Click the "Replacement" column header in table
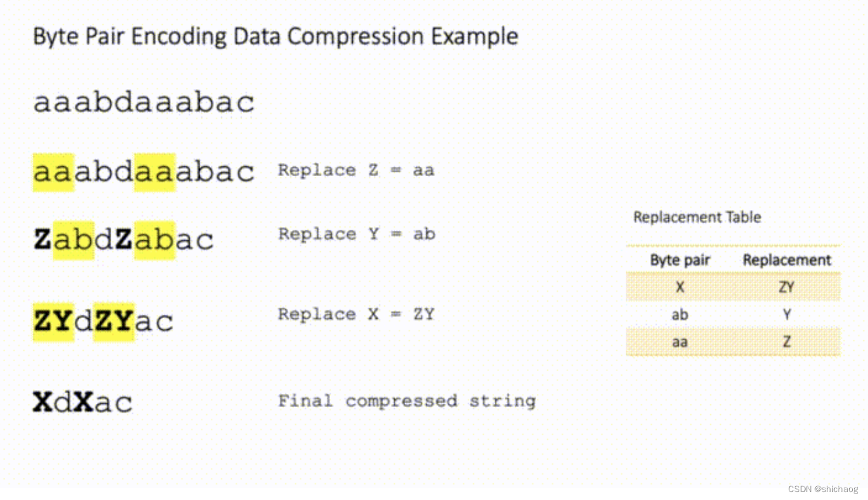Viewport: 868px width, 500px height. [x=787, y=260]
